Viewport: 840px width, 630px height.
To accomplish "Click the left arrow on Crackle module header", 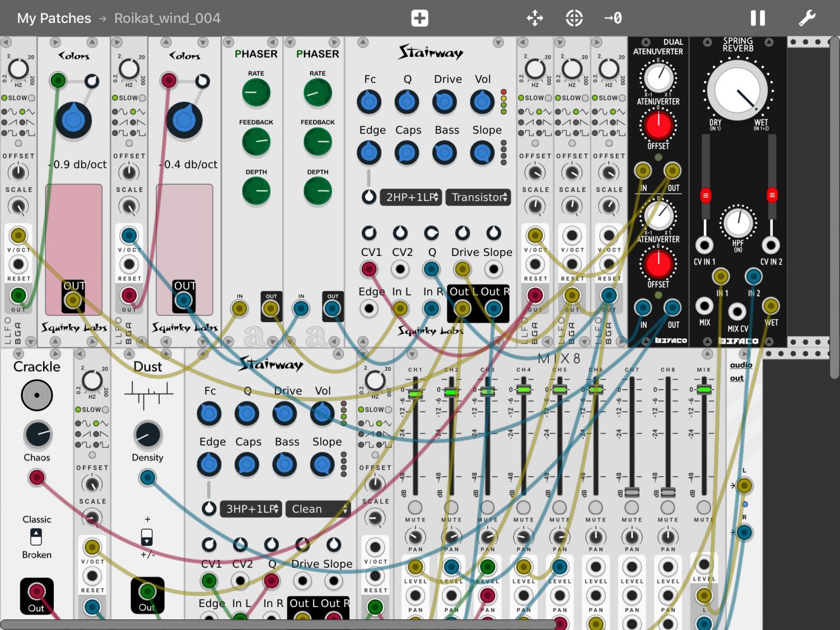I will coord(18,354).
